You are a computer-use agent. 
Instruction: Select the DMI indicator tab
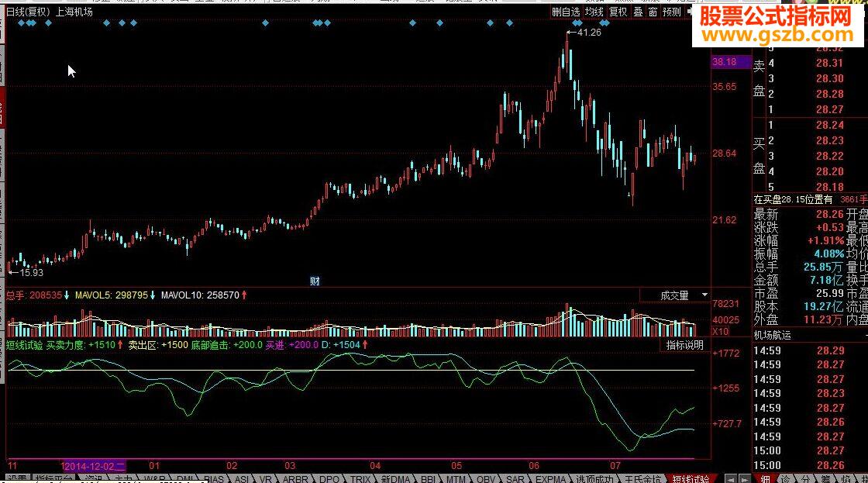pyautogui.click(x=185, y=478)
